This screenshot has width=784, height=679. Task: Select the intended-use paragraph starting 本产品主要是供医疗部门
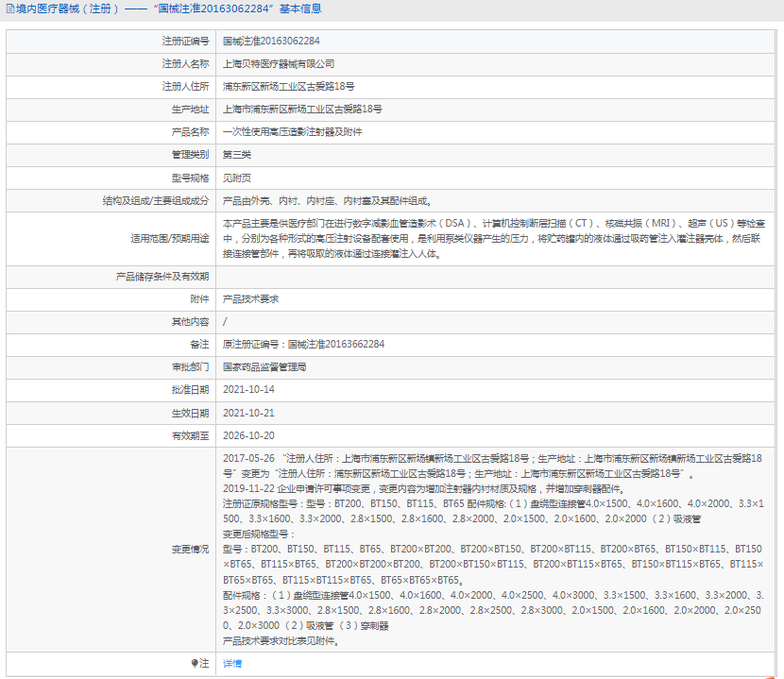tap(494, 239)
